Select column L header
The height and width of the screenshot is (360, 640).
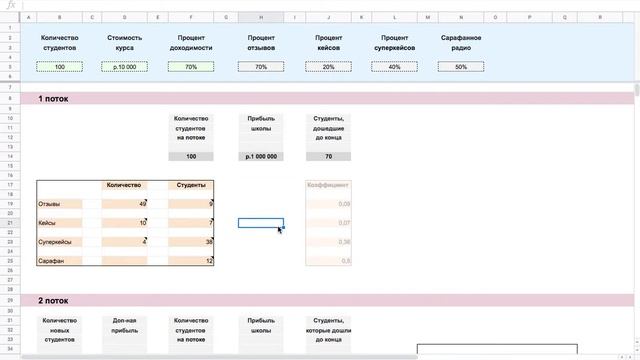click(x=394, y=17)
